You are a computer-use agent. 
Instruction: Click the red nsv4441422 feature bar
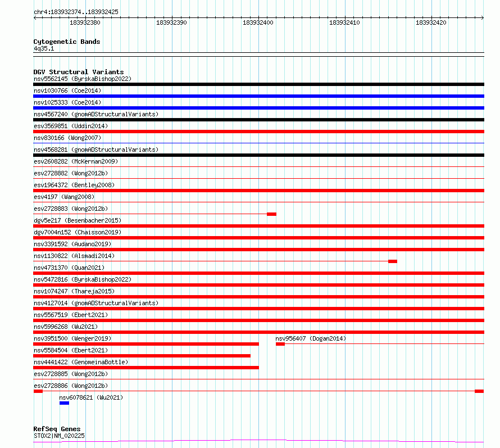point(146,368)
